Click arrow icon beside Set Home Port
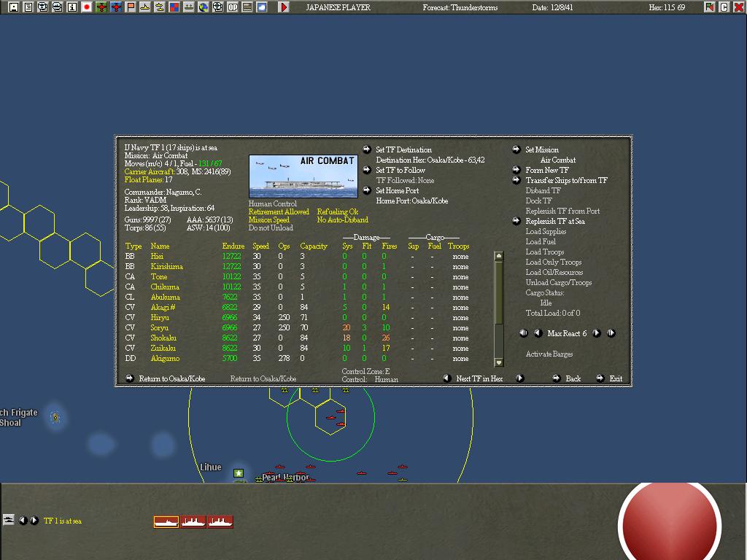 pyautogui.click(x=367, y=190)
